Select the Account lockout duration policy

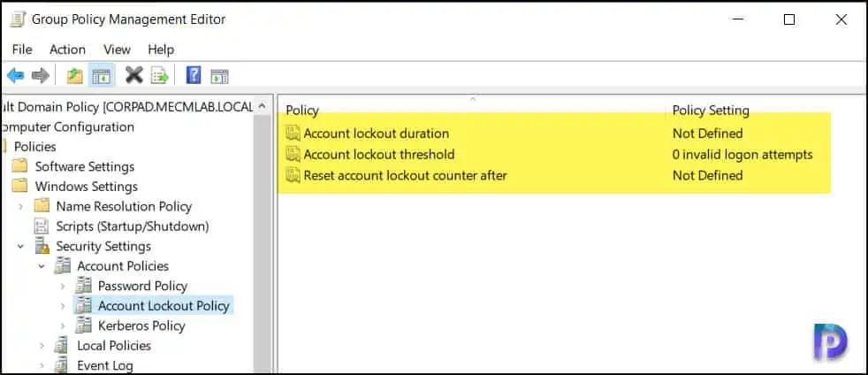(x=377, y=134)
